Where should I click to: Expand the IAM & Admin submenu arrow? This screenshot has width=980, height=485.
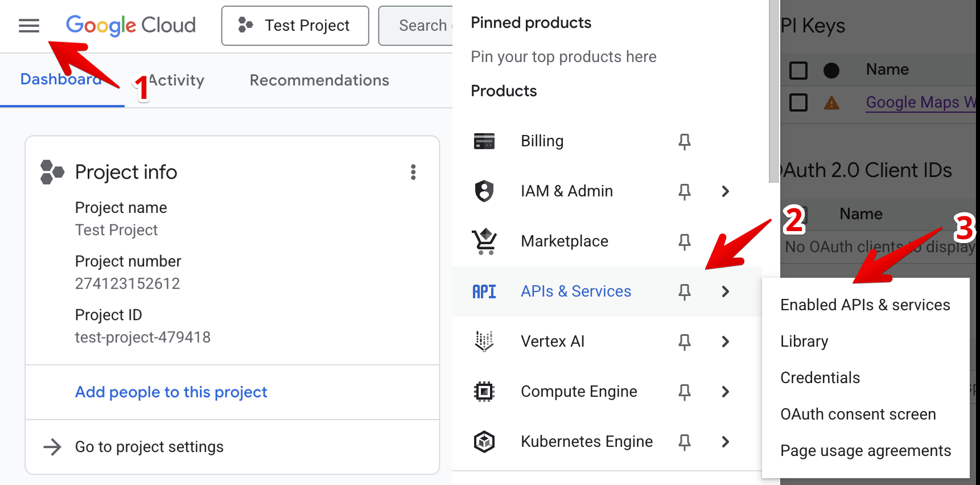[x=725, y=191]
